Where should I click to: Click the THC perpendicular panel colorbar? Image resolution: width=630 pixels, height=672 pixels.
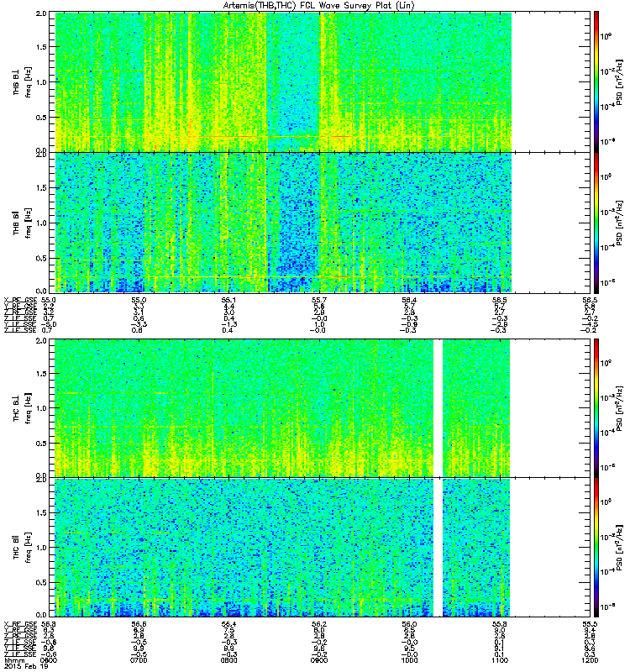click(596, 407)
